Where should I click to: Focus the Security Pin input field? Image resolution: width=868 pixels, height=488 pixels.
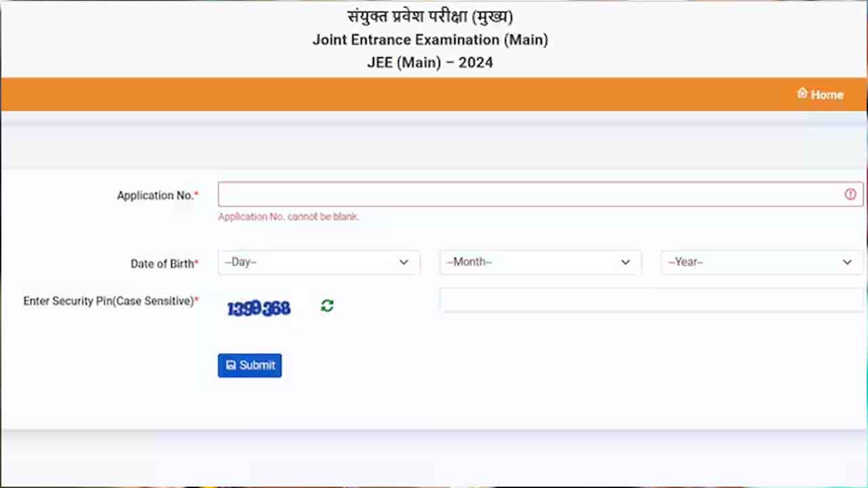(x=652, y=300)
